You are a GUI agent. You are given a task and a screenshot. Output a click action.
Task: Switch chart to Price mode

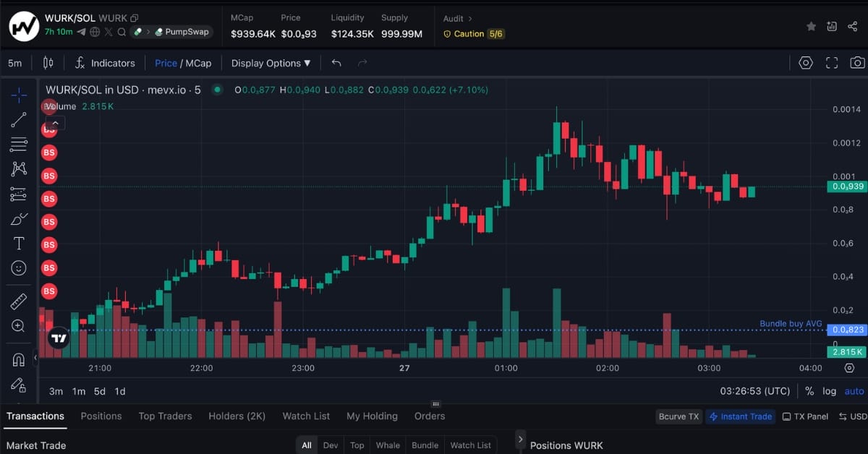point(166,63)
